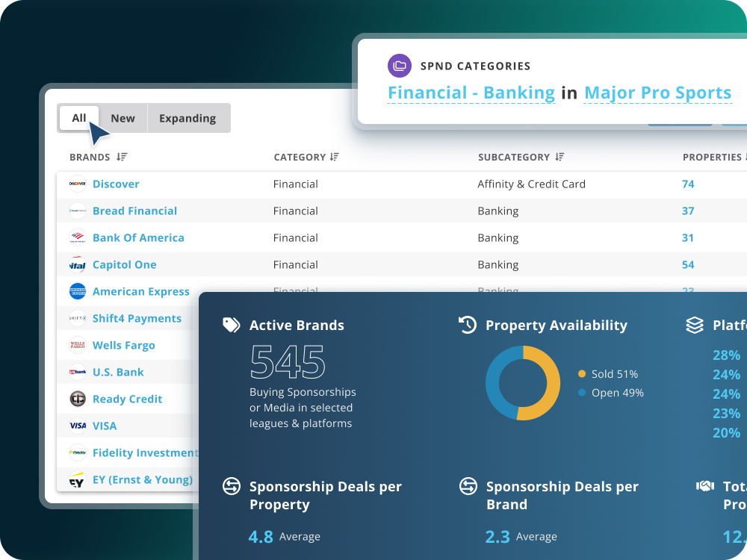Open the American Express brand link

(141, 291)
